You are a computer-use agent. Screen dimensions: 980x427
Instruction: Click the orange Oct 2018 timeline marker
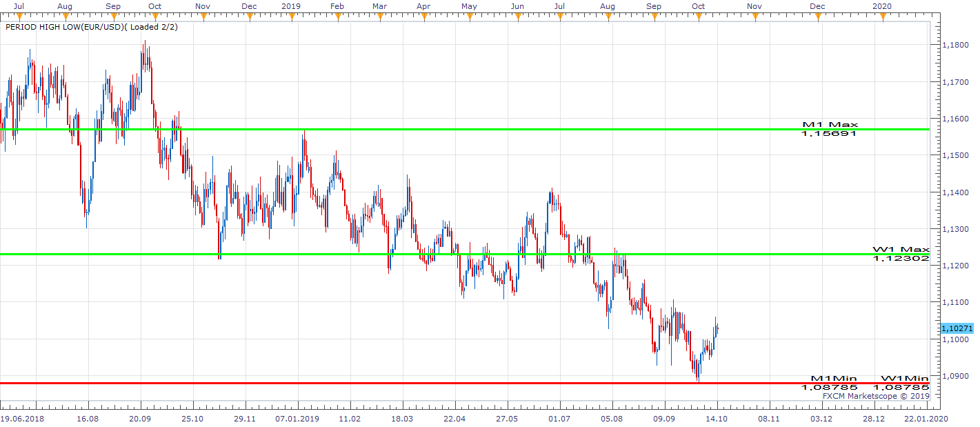pos(154,17)
